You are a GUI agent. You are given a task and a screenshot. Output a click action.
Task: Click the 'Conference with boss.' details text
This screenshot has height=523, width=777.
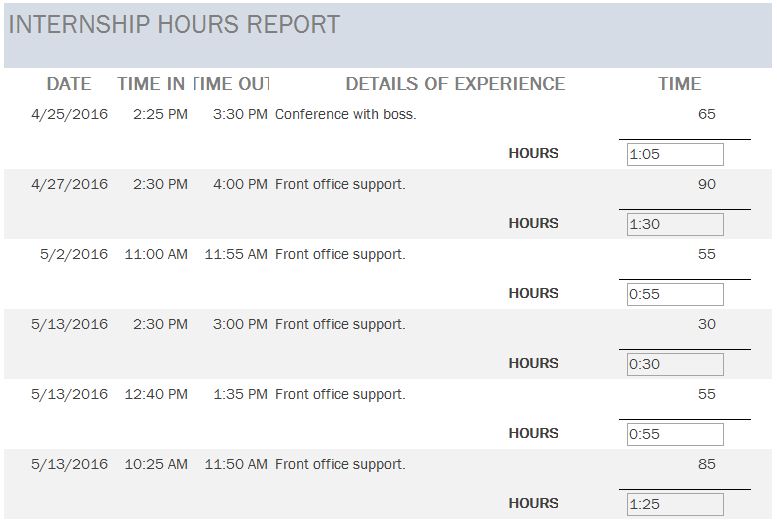tap(345, 114)
